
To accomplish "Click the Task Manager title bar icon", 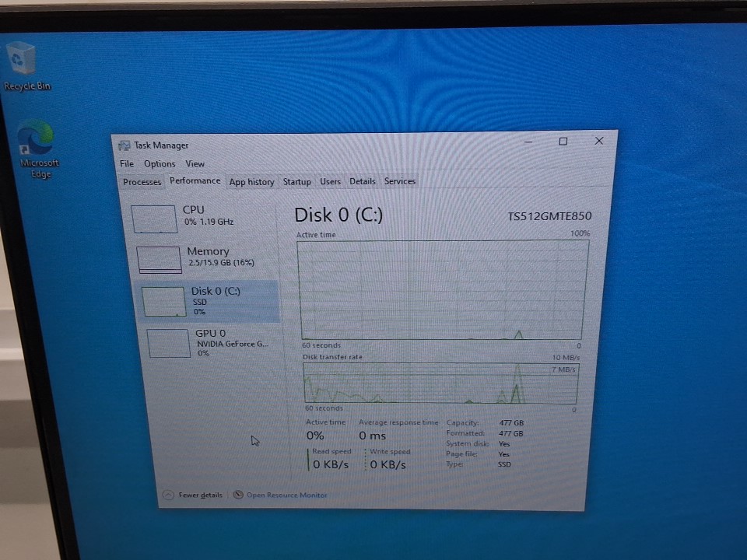I will (x=124, y=145).
